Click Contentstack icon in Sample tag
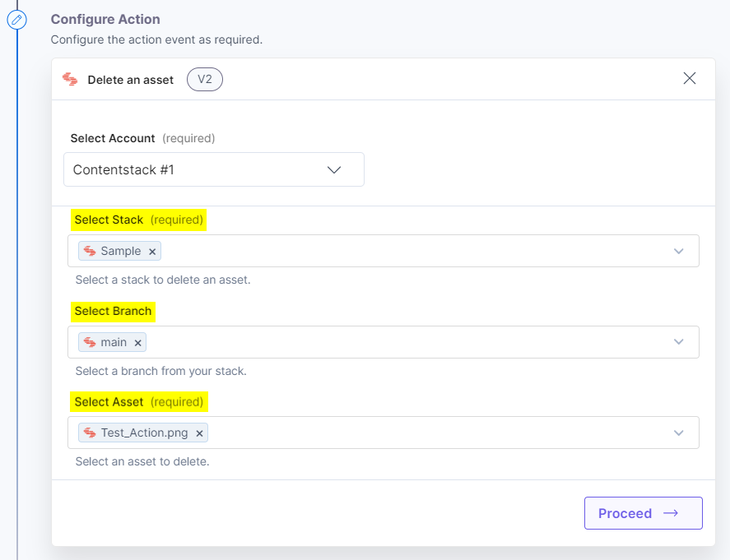730x560 pixels. coord(90,251)
